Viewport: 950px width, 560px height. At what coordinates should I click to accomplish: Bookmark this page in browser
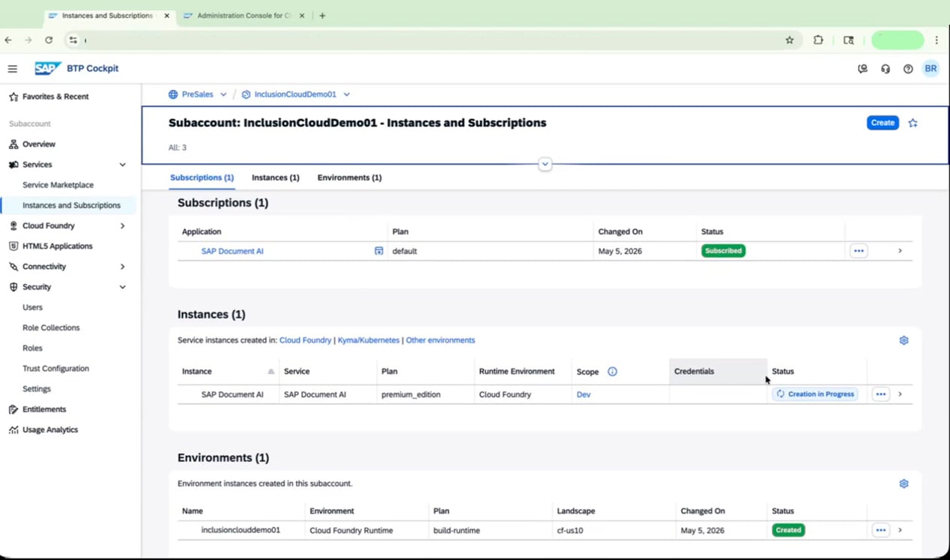tap(789, 40)
